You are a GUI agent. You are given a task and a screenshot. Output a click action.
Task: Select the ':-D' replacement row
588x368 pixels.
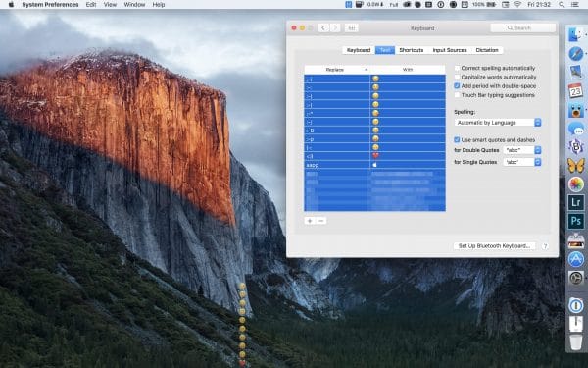pyautogui.click(x=374, y=131)
